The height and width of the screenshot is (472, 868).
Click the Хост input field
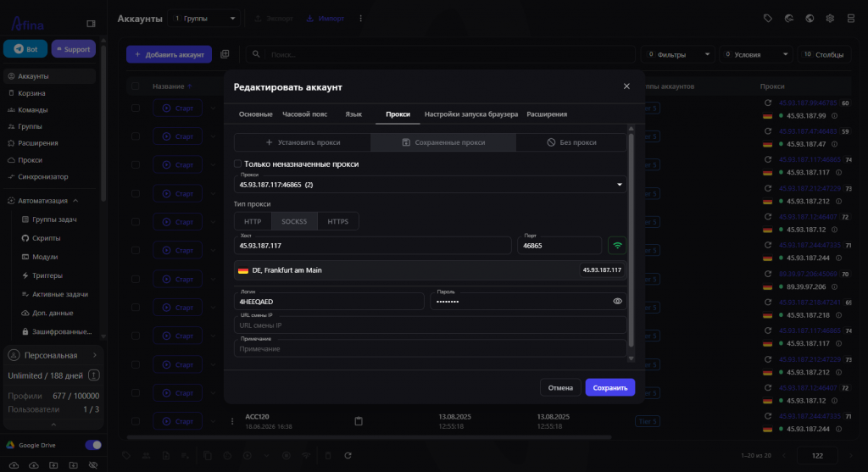(373, 245)
